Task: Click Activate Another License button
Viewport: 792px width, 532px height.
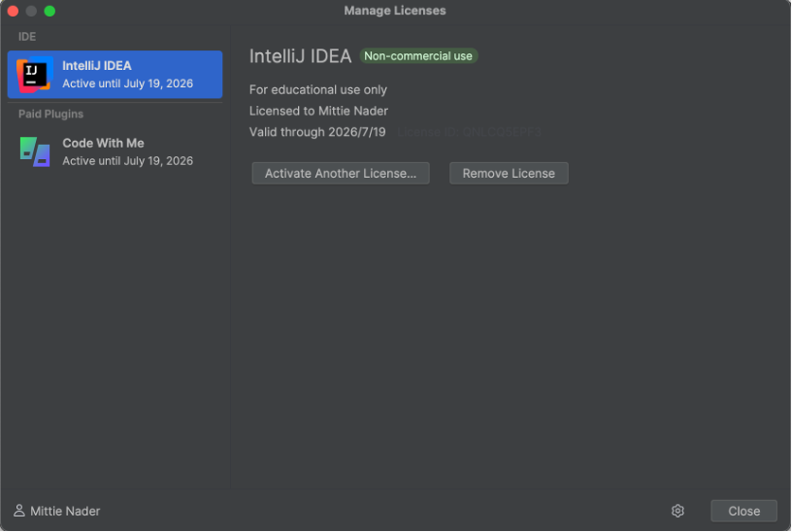Action: [341, 173]
